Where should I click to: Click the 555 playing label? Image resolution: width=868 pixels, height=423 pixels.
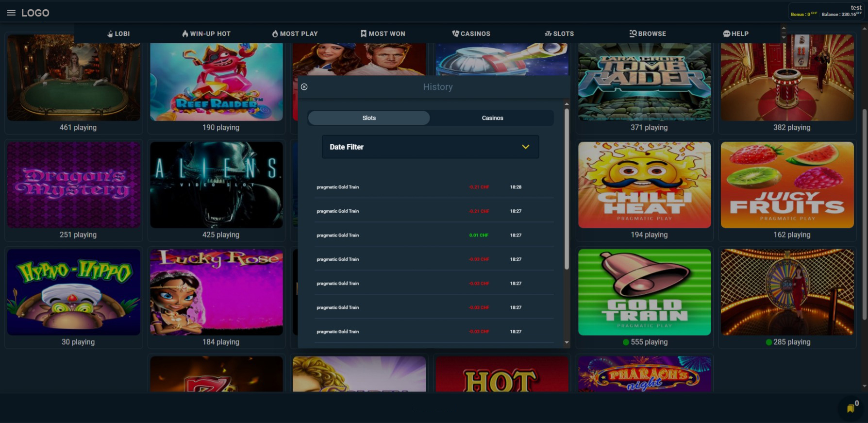pos(649,342)
